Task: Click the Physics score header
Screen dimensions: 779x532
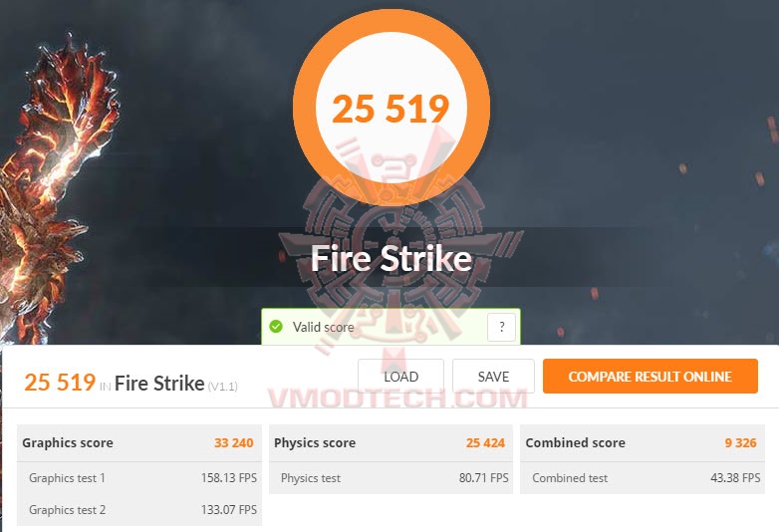Action: (315, 442)
